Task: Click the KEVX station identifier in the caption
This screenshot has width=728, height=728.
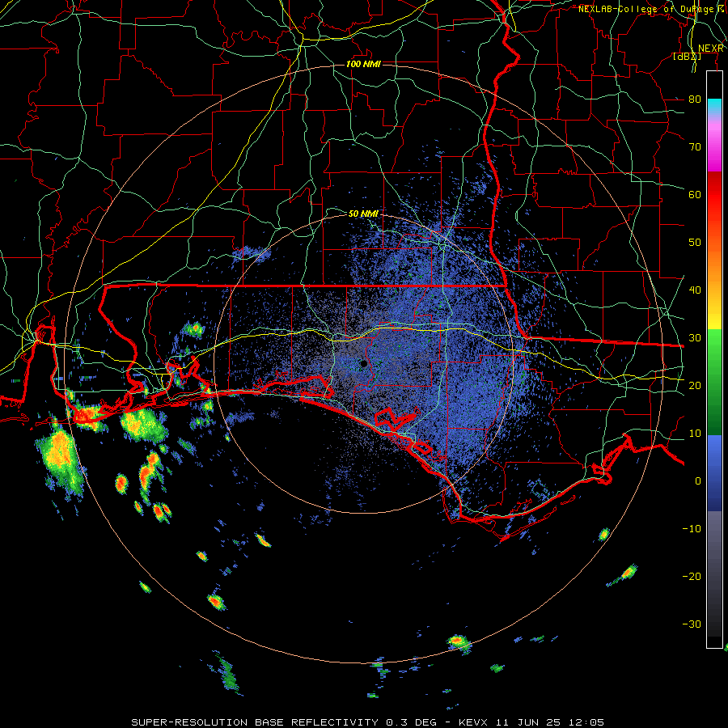Action: (x=473, y=722)
